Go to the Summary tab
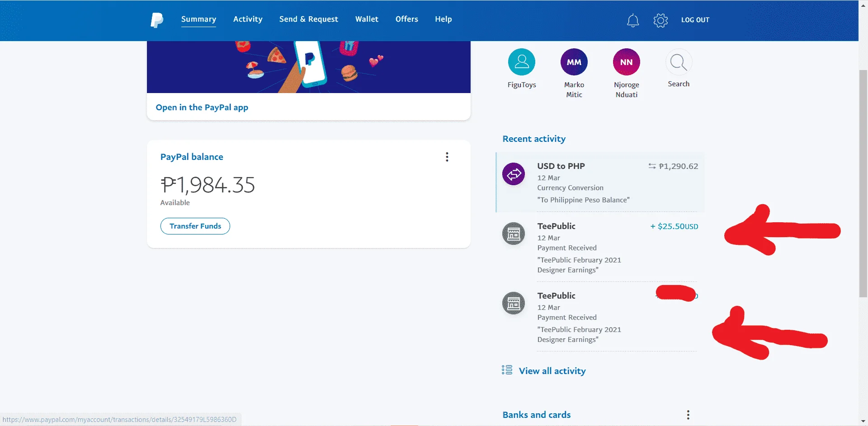Screen dimensions: 868x426 tap(198, 19)
